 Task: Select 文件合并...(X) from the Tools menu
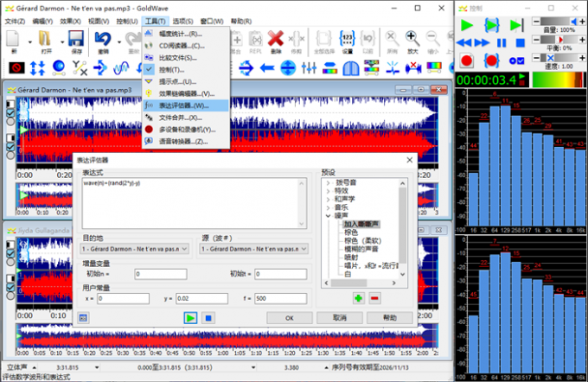[x=186, y=118]
